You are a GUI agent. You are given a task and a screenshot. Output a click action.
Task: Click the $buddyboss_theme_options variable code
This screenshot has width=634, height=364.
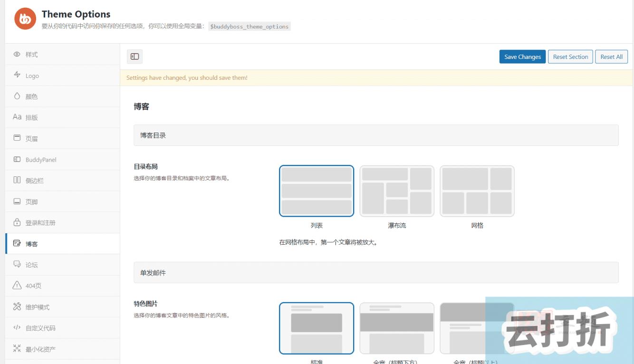(x=250, y=27)
